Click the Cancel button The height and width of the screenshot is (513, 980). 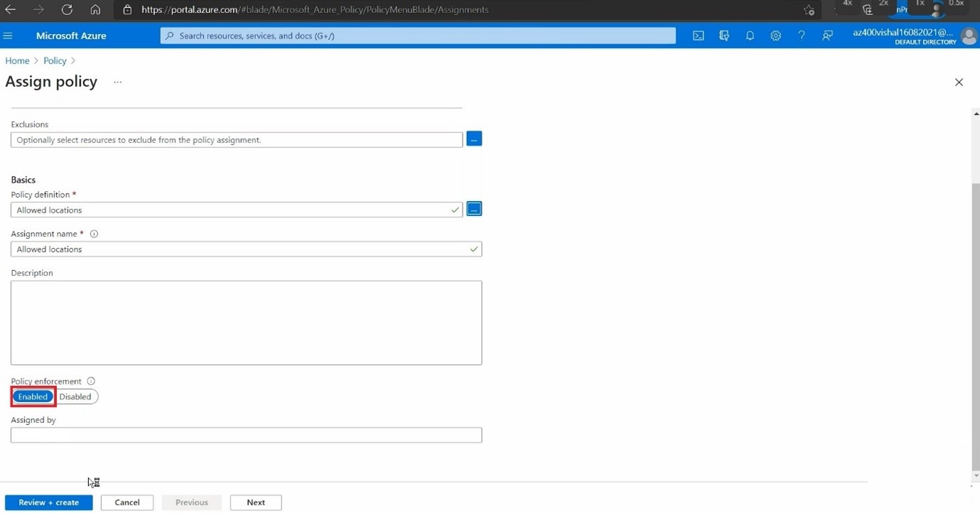click(x=127, y=502)
